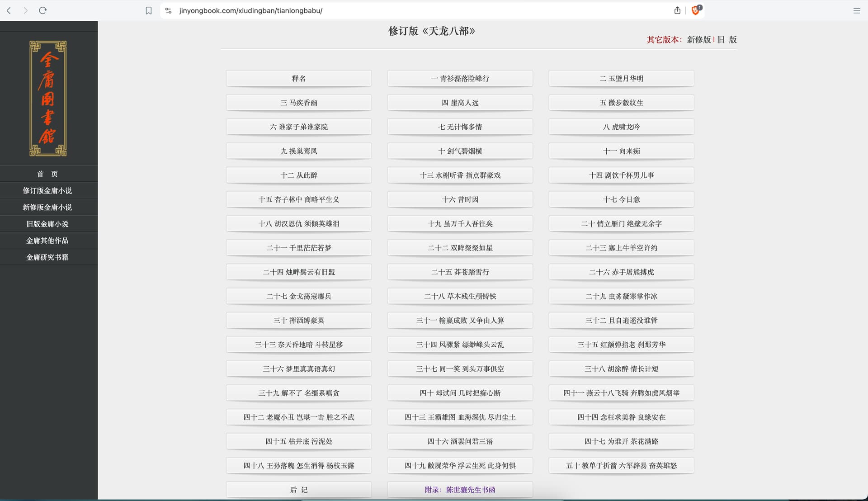Click the browser back arrow
The width and height of the screenshot is (868, 501).
click(9, 10)
